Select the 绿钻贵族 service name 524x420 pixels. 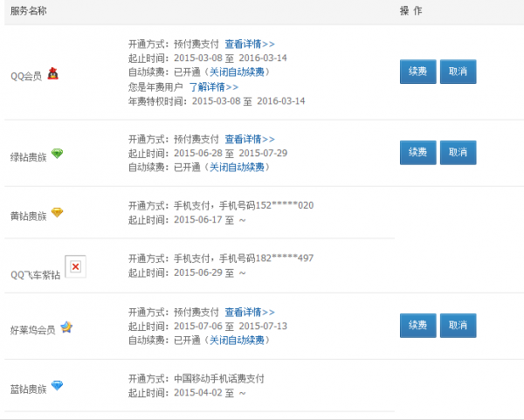pos(29,157)
